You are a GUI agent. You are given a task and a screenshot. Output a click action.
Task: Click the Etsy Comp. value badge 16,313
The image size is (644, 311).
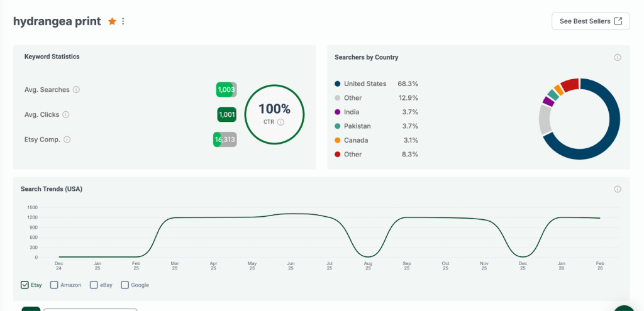click(x=225, y=139)
